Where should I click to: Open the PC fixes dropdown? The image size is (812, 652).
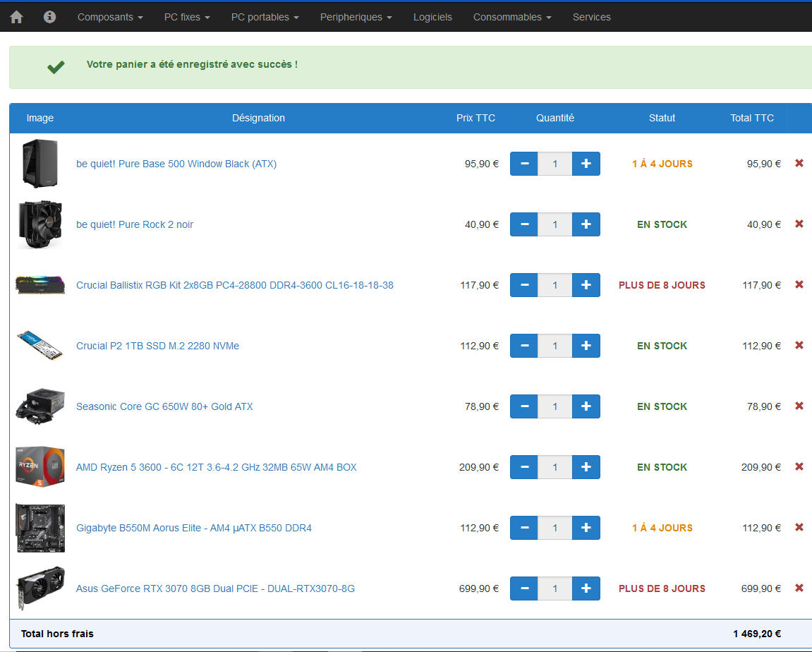[187, 17]
